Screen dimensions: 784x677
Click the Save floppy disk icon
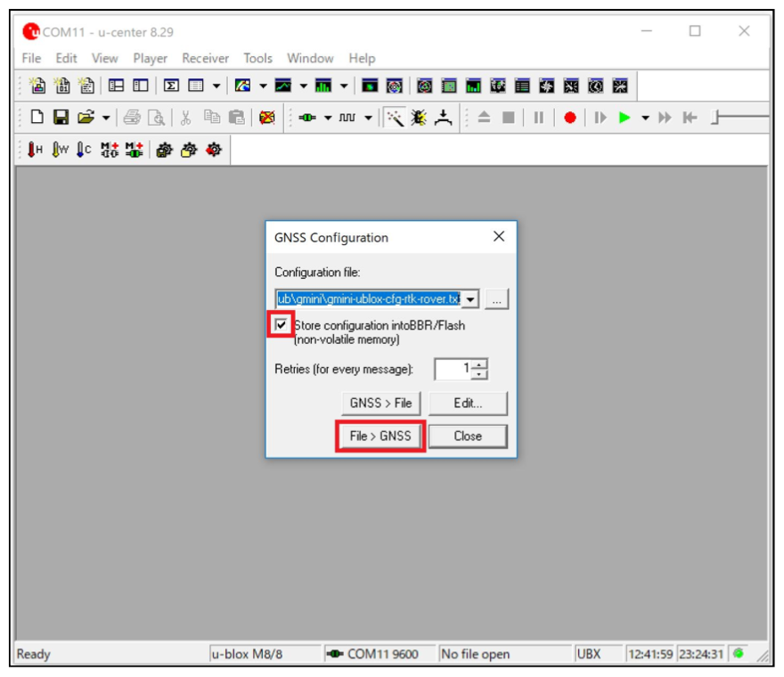point(61,118)
